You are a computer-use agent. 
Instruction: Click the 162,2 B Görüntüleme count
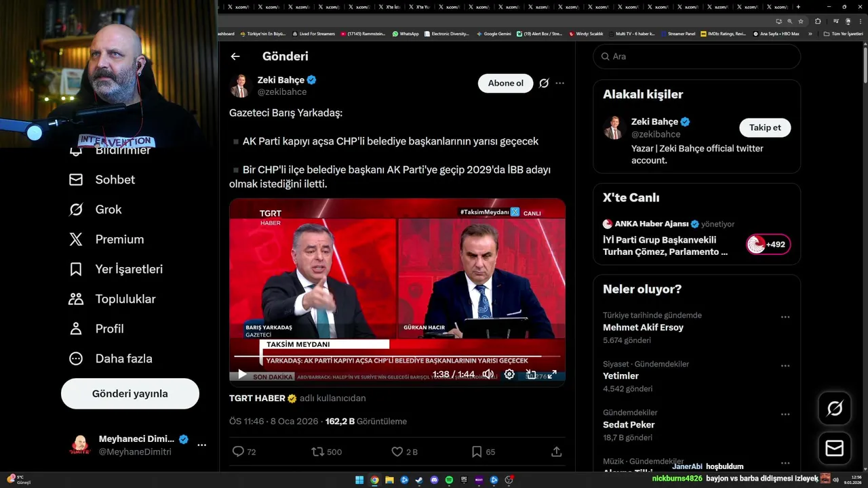pos(366,421)
